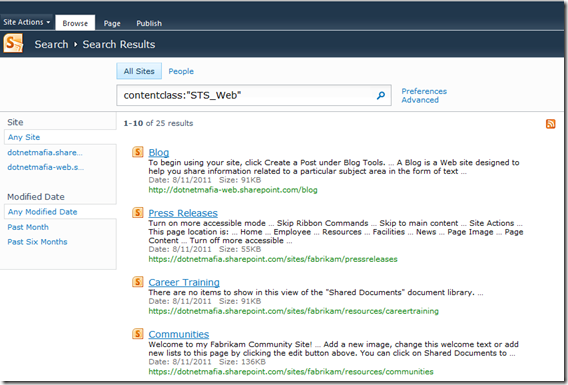
Task: Click the 'Modified Date' refinement heading
Action: [x=36, y=197]
